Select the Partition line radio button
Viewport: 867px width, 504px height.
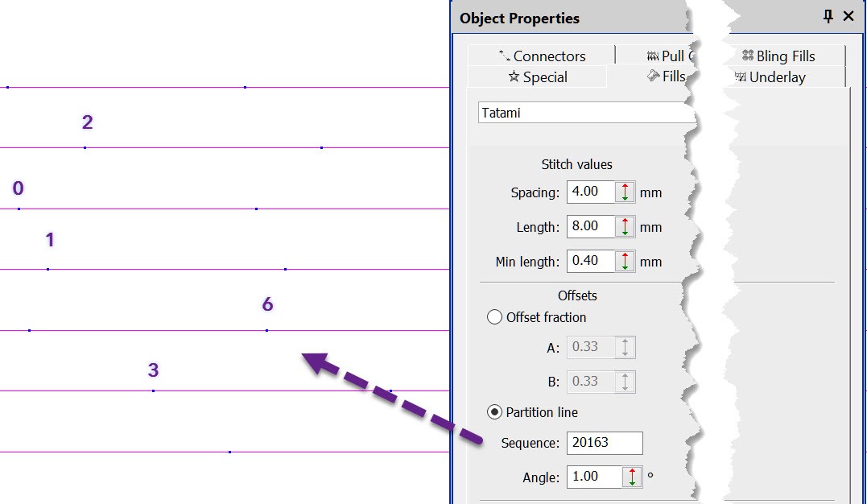(495, 412)
